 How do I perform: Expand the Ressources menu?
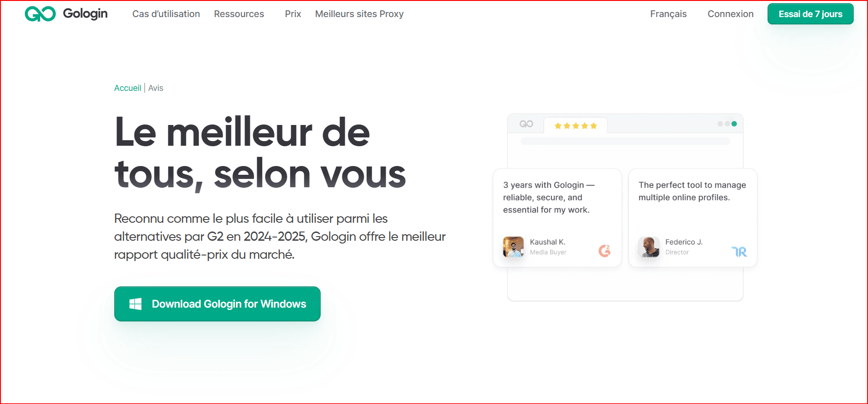tap(239, 14)
